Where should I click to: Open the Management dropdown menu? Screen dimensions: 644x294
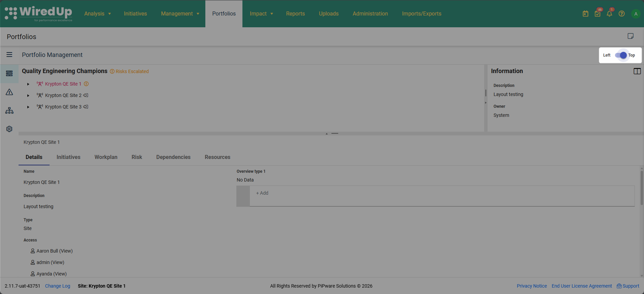tap(180, 14)
